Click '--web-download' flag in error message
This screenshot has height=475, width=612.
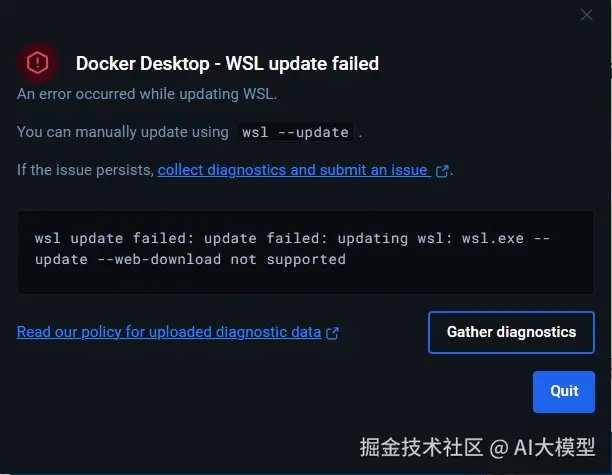[159, 259]
